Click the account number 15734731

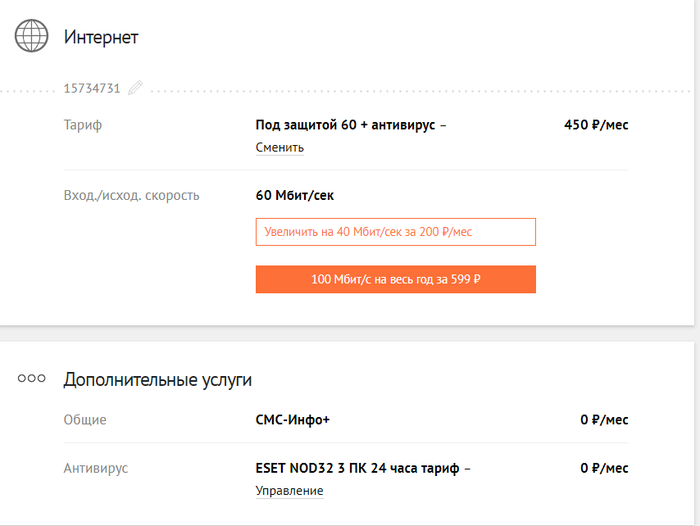(92, 88)
